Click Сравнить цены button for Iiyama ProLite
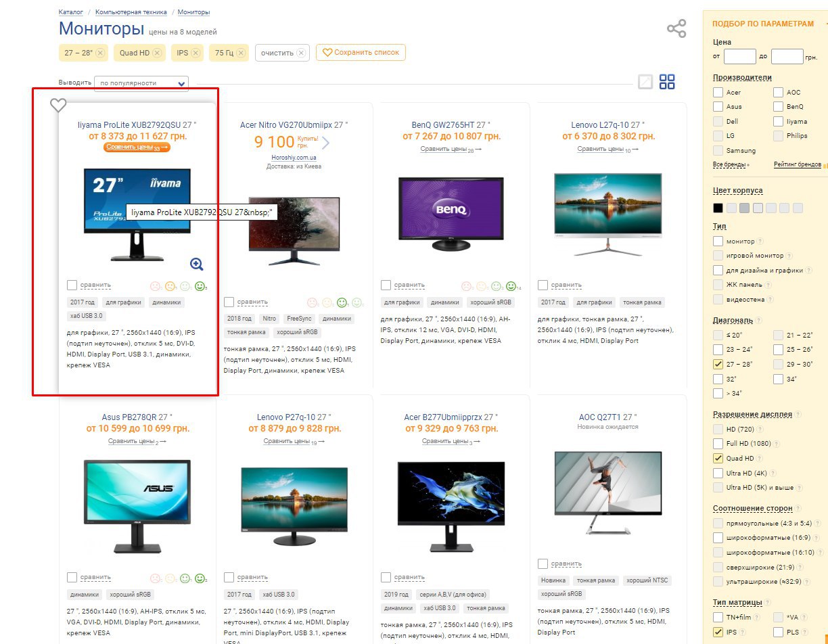This screenshot has height=644, width=828. click(137, 147)
